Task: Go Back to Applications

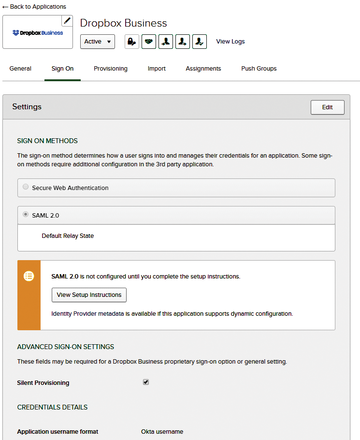Action: coord(34,7)
